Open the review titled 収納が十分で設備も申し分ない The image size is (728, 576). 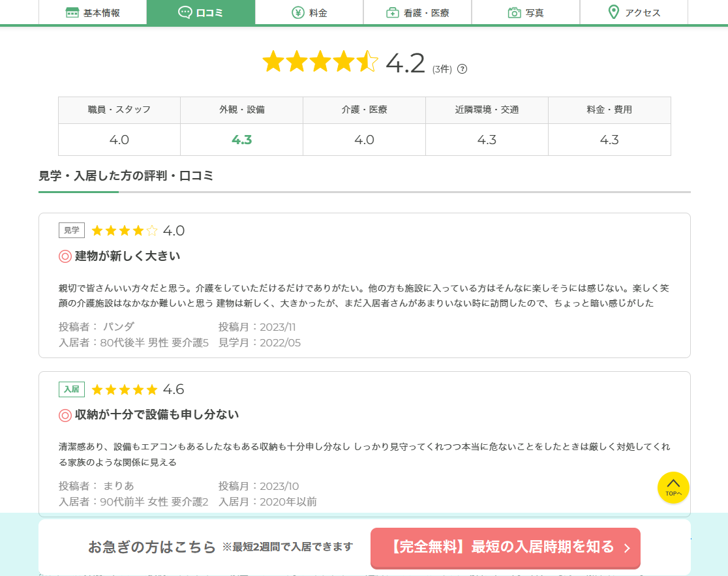click(157, 415)
